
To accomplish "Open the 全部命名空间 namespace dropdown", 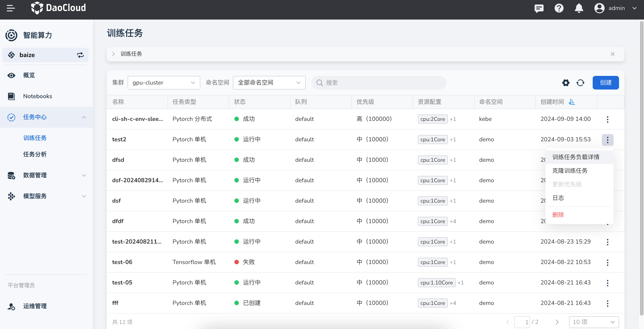I will [x=269, y=82].
